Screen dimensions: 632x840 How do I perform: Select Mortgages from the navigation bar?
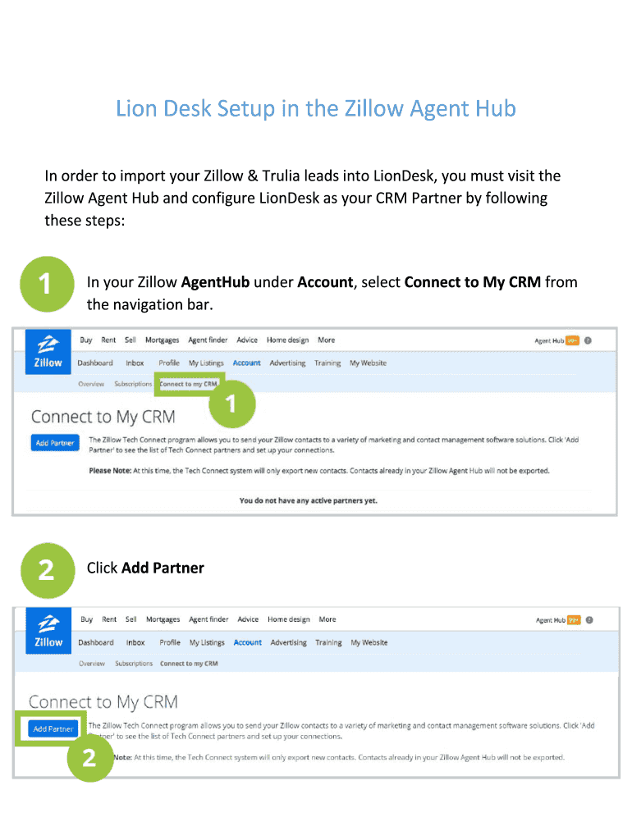162,340
